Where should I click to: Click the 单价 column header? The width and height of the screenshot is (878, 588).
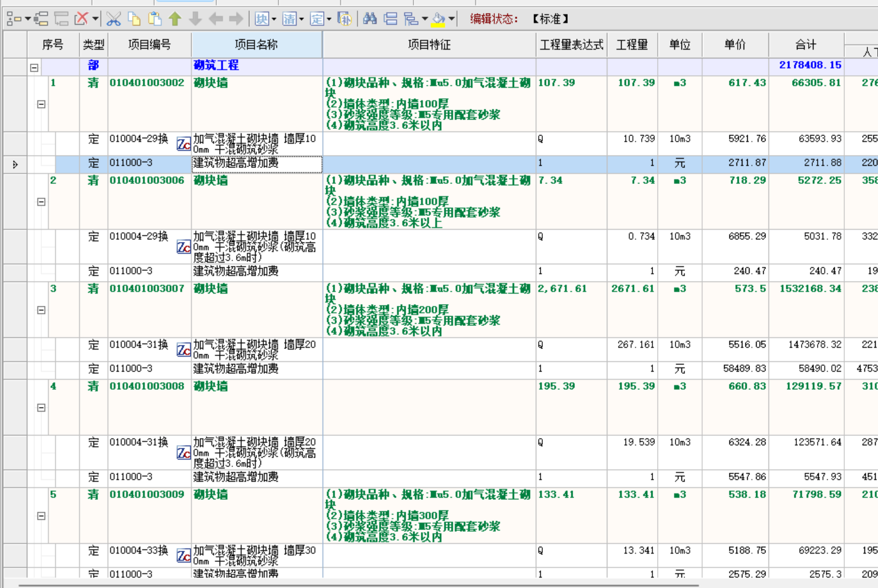tap(735, 44)
